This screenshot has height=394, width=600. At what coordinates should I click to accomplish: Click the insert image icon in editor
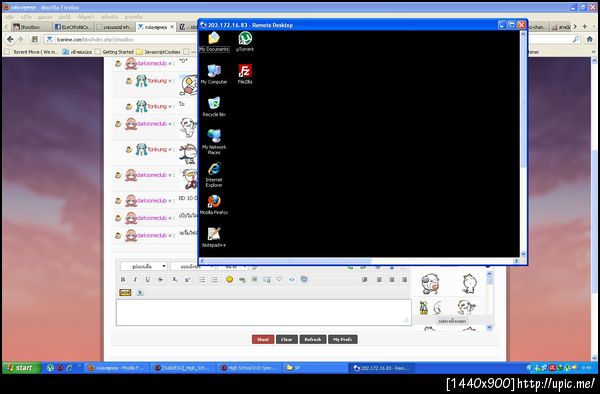point(254,280)
